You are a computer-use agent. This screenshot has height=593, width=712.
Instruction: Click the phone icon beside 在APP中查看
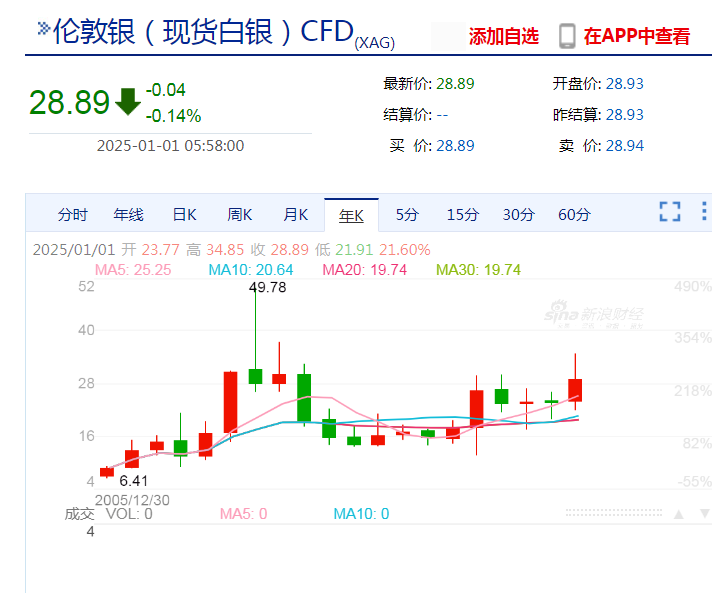[567, 36]
